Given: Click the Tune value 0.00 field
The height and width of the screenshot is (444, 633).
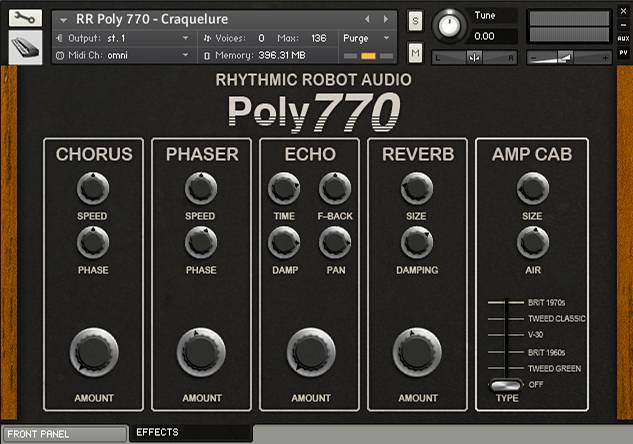Looking at the screenshot, I should click(x=493, y=36).
